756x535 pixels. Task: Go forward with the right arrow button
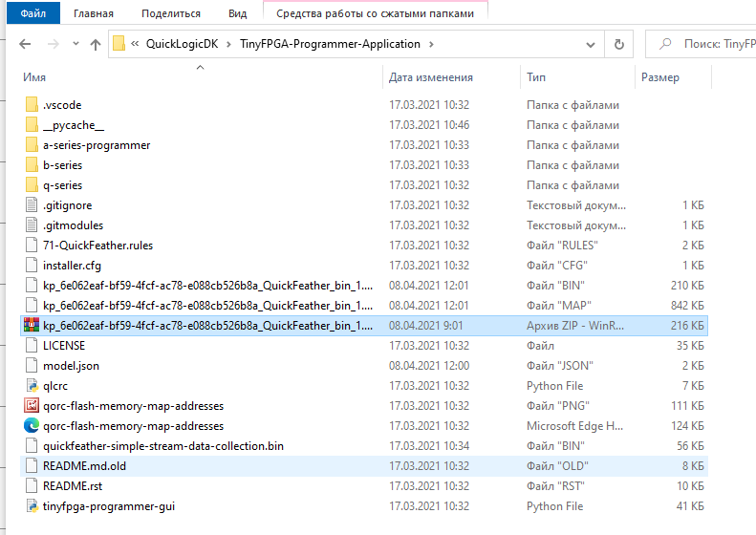click(x=53, y=44)
